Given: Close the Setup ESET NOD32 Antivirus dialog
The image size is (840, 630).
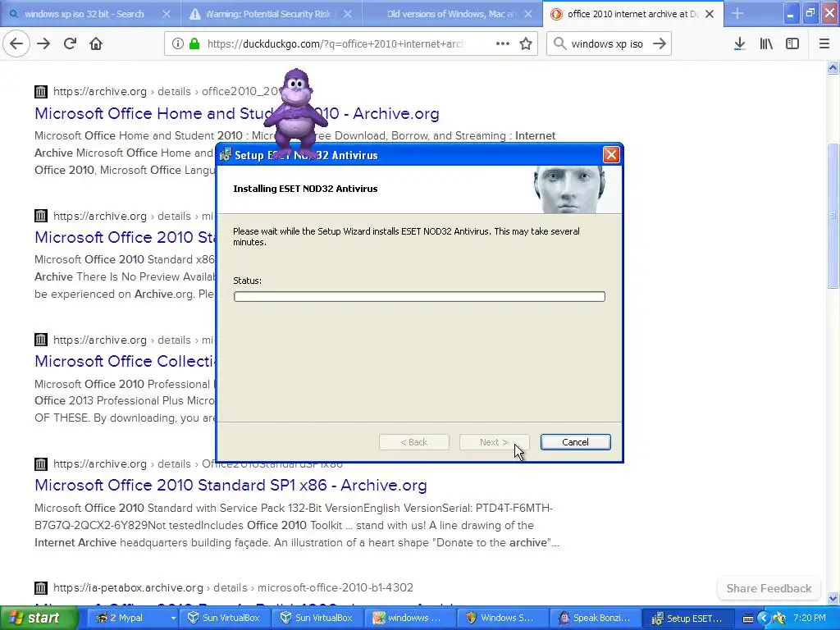Looking at the screenshot, I should 611,155.
